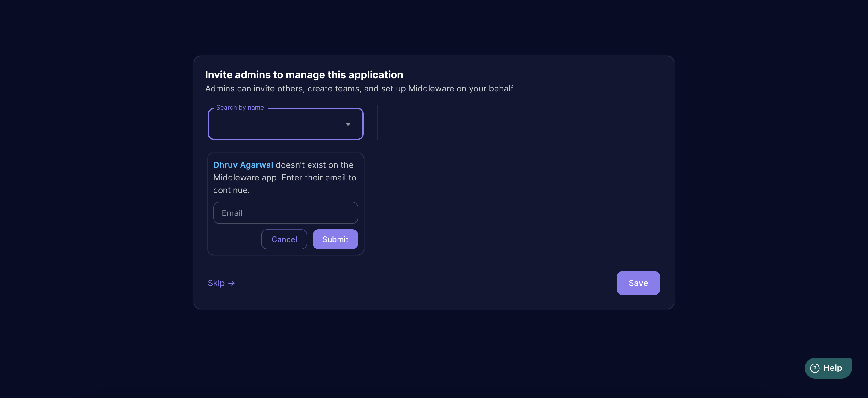868x398 pixels.
Task: Click the Dhruv Agarwal link
Action: coord(243,165)
